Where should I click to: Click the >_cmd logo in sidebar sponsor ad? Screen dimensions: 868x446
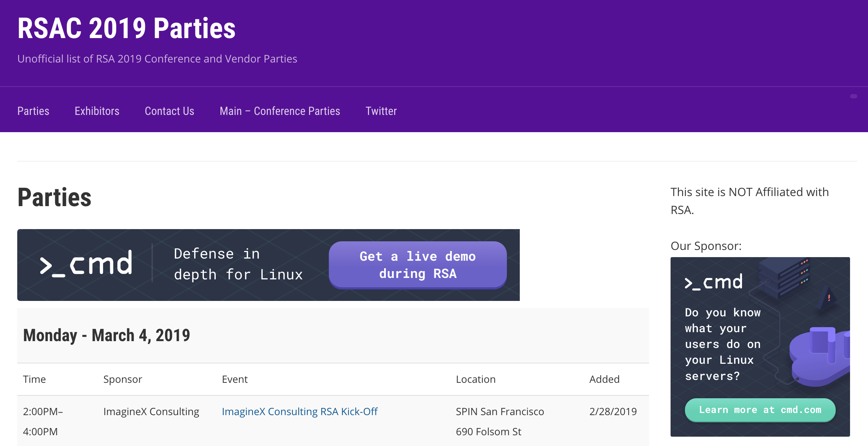714,282
